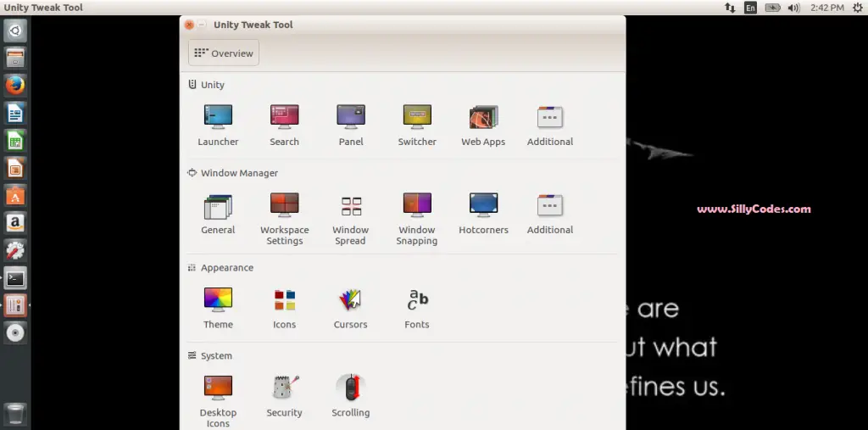
Task: Open sound volume indicator
Action: point(793,8)
